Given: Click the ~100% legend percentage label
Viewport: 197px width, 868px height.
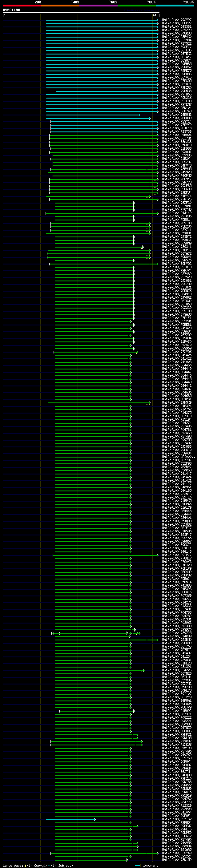Looking at the screenshot, I should pyautogui.click(x=189, y=2).
